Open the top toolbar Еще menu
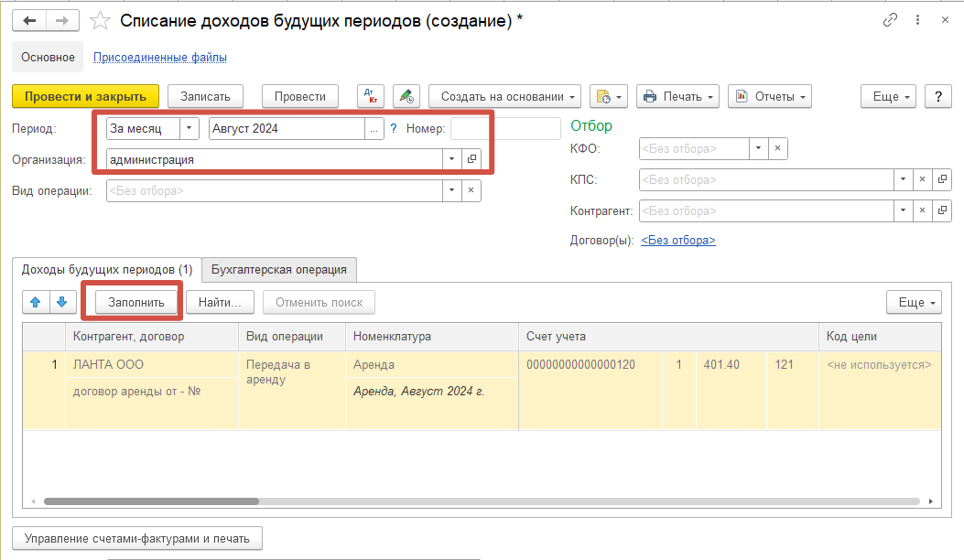 pos(888,96)
